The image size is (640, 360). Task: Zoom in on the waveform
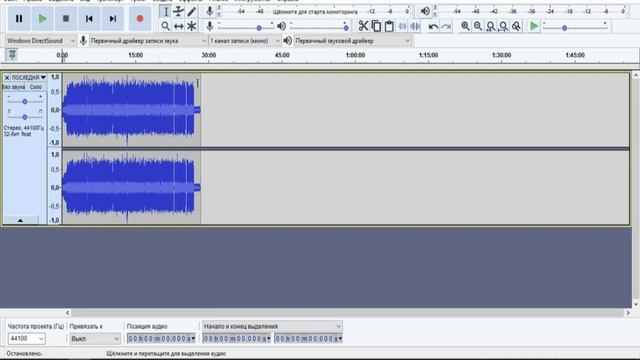pos(465,26)
